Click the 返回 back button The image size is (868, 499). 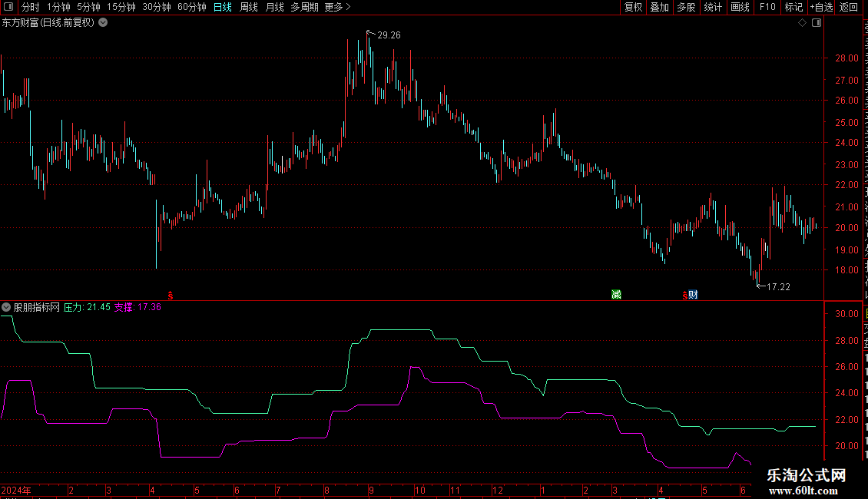coord(849,7)
